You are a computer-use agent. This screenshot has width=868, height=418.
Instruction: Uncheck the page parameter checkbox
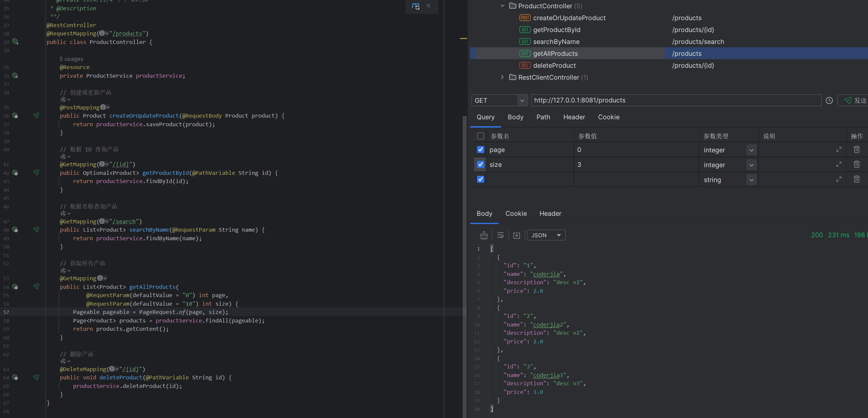point(481,149)
